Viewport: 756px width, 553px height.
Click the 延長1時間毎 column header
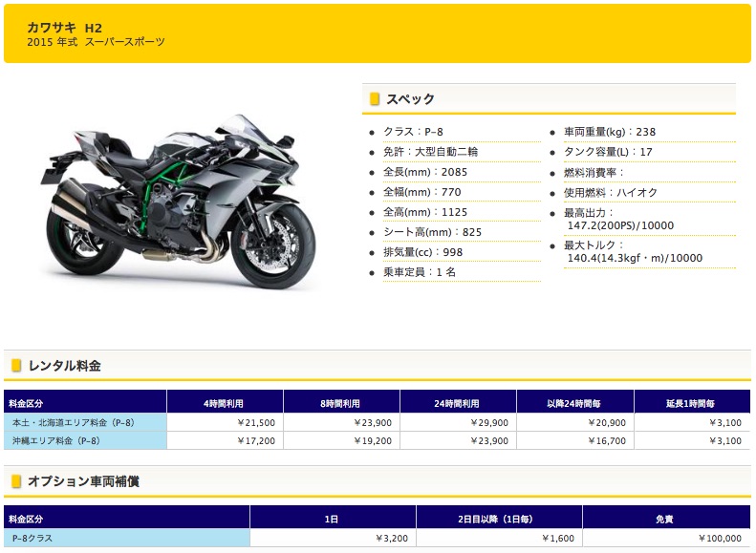[692, 402]
